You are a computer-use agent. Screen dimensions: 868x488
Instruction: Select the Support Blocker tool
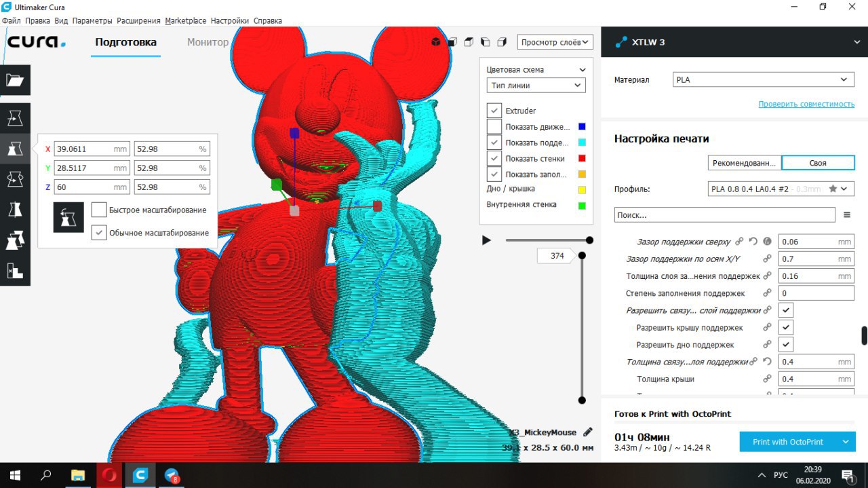click(x=15, y=271)
